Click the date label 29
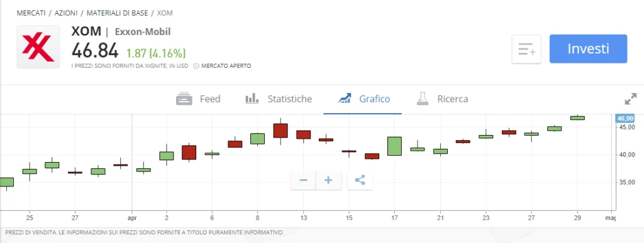This screenshot has height=243, width=644. (x=577, y=218)
